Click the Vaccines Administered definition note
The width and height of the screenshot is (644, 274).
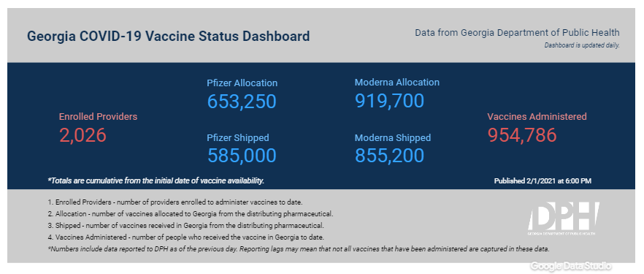pyautogui.click(x=186, y=237)
